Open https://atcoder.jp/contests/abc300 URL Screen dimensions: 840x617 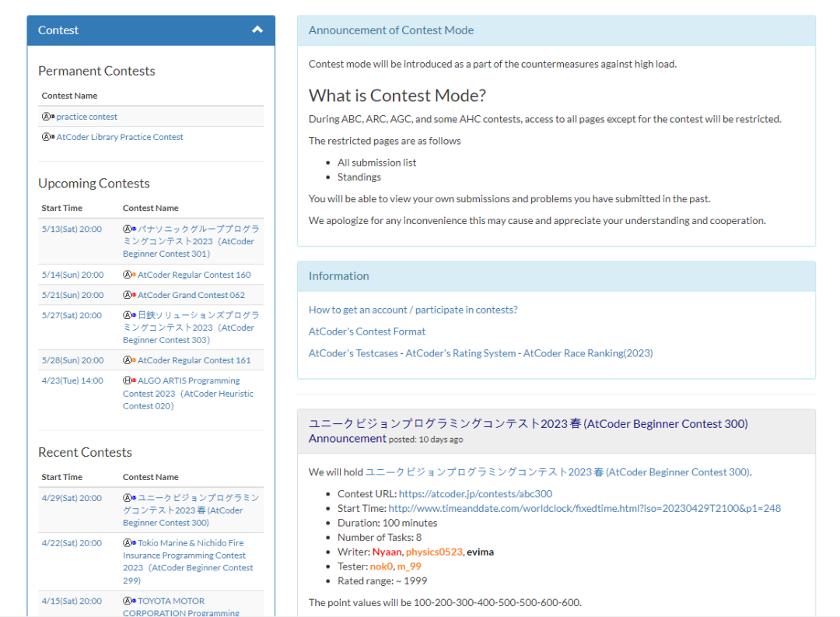476,494
